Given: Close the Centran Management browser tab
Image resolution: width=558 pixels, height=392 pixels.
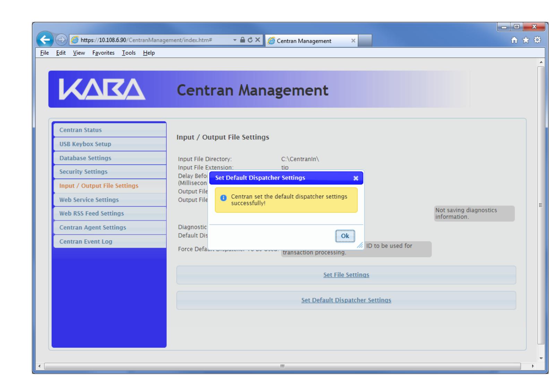Looking at the screenshot, I should [353, 41].
